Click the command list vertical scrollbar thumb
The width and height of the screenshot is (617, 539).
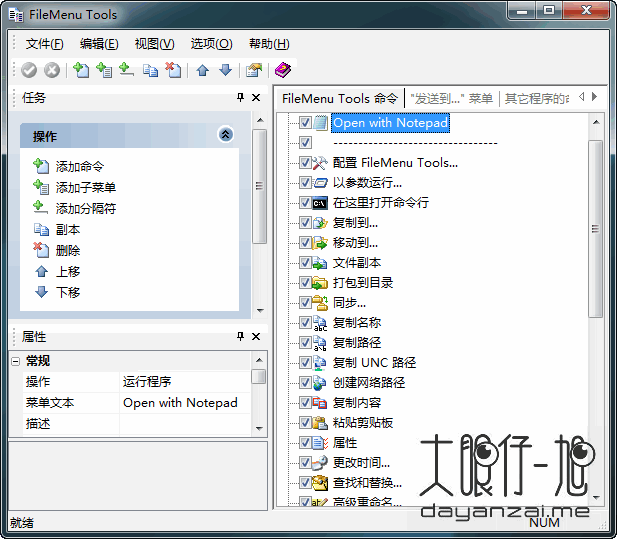click(x=596, y=229)
